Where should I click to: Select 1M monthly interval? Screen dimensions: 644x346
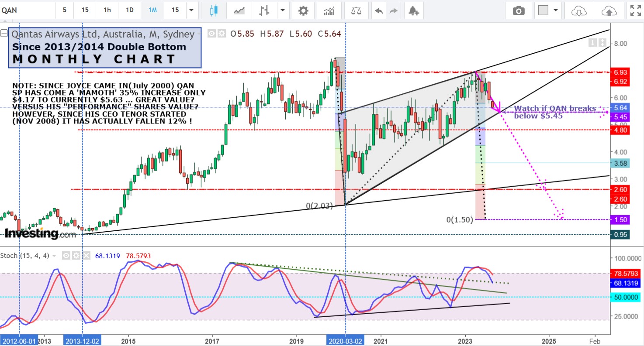tap(152, 10)
